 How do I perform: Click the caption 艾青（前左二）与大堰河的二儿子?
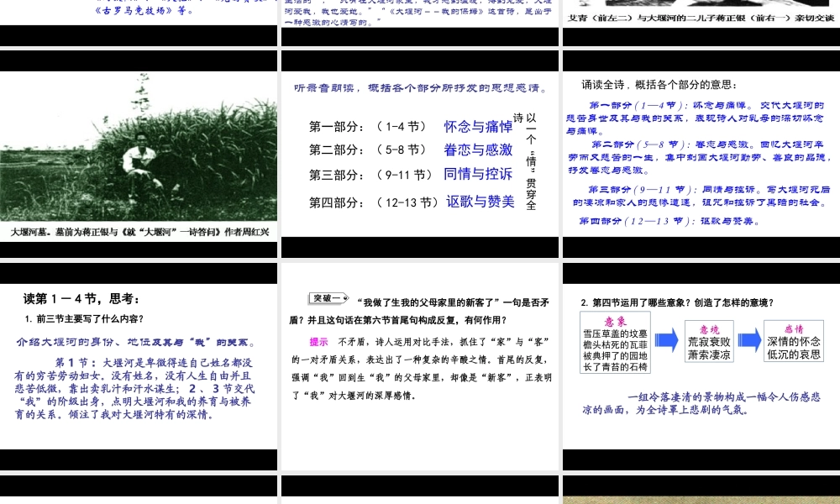pos(701,18)
